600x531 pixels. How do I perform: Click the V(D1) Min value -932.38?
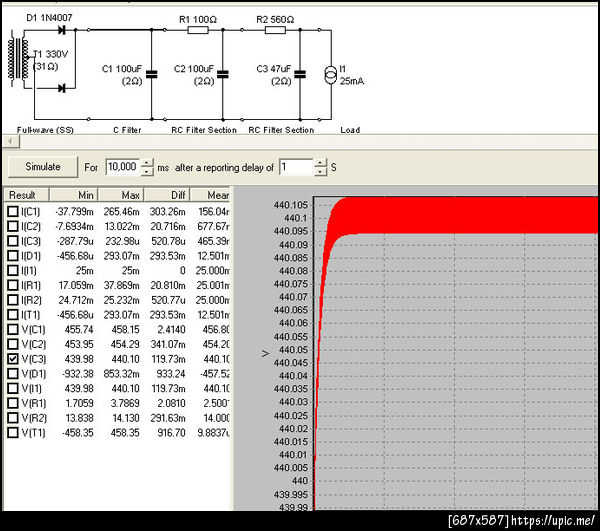coord(77,374)
